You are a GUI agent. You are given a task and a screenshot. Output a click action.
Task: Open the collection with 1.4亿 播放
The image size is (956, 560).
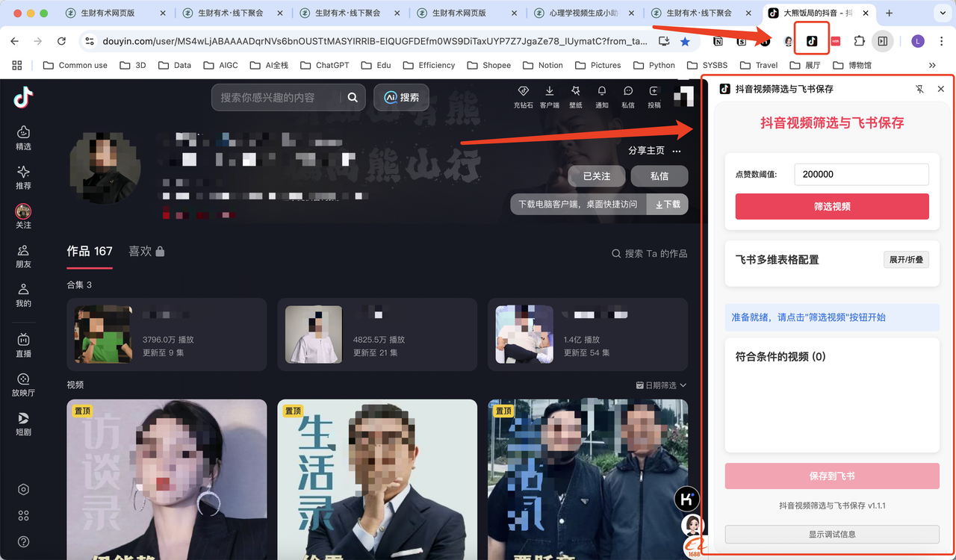[x=588, y=335]
